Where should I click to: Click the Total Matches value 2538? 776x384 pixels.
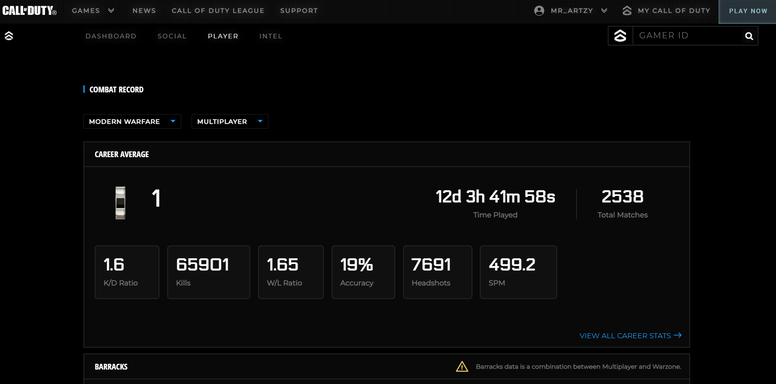623,197
